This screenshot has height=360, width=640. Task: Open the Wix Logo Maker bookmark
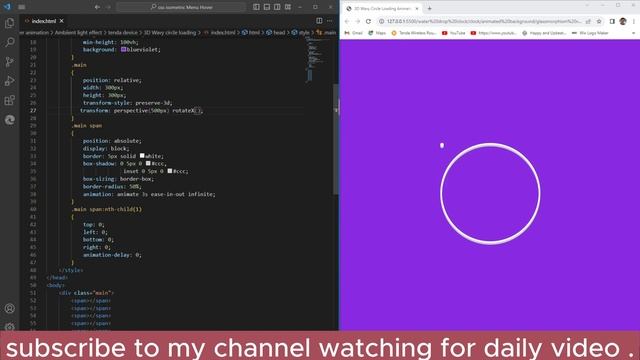590,33
